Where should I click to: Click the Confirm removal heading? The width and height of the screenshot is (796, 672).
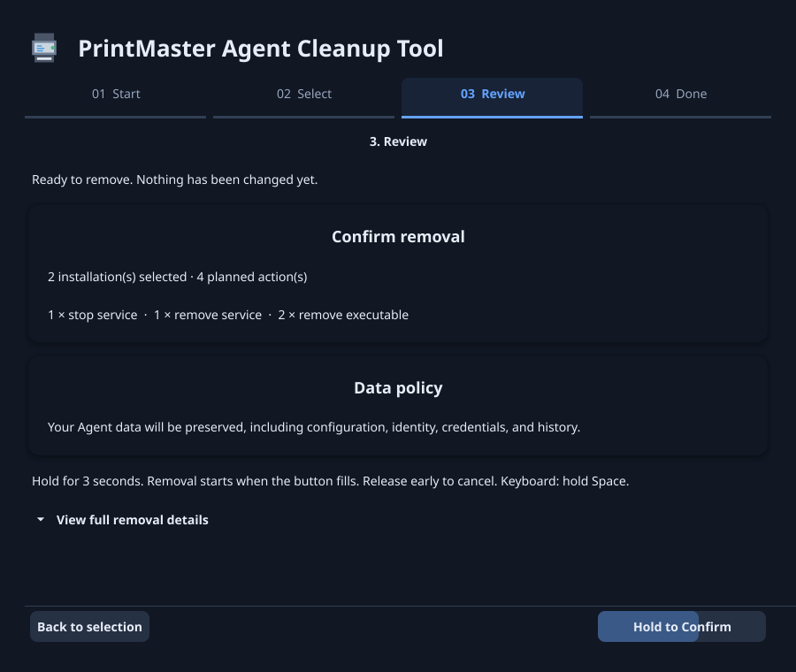click(398, 236)
